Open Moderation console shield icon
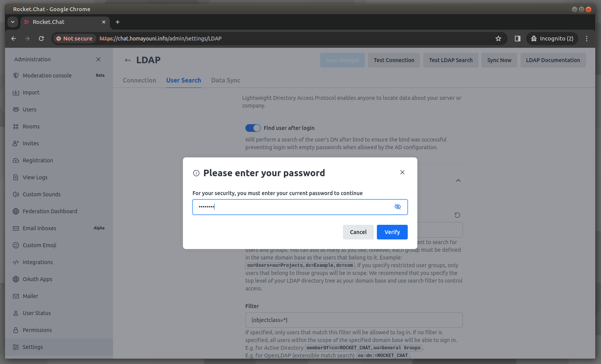Screen dimensions: 601x364 tap(16, 76)
